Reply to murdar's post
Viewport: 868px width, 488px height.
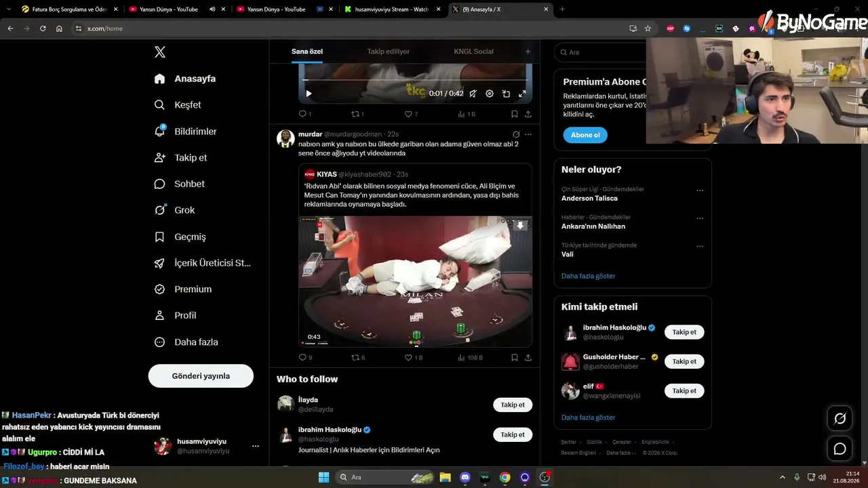point(305,357)
